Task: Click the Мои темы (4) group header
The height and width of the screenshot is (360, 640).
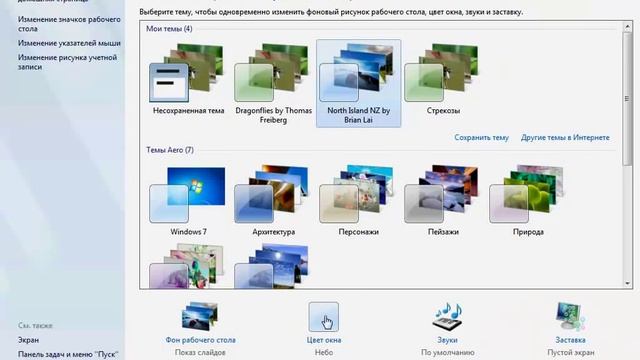Action: click(x=169, y=29)
